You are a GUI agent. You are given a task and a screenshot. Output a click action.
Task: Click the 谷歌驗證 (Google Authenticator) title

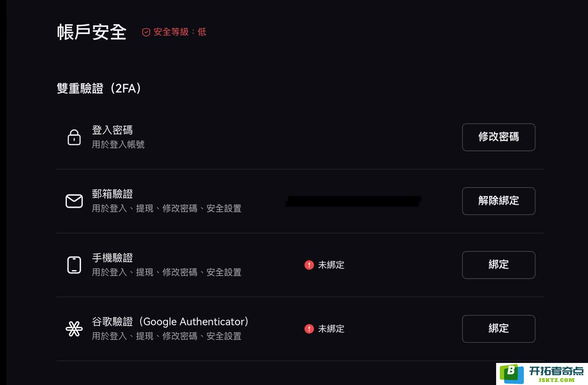171,322
